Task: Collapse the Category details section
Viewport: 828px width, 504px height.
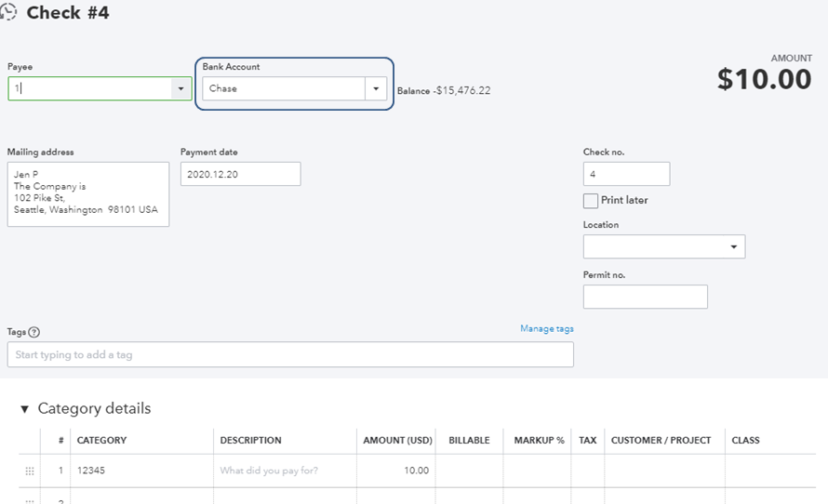Action: [25, 409]
